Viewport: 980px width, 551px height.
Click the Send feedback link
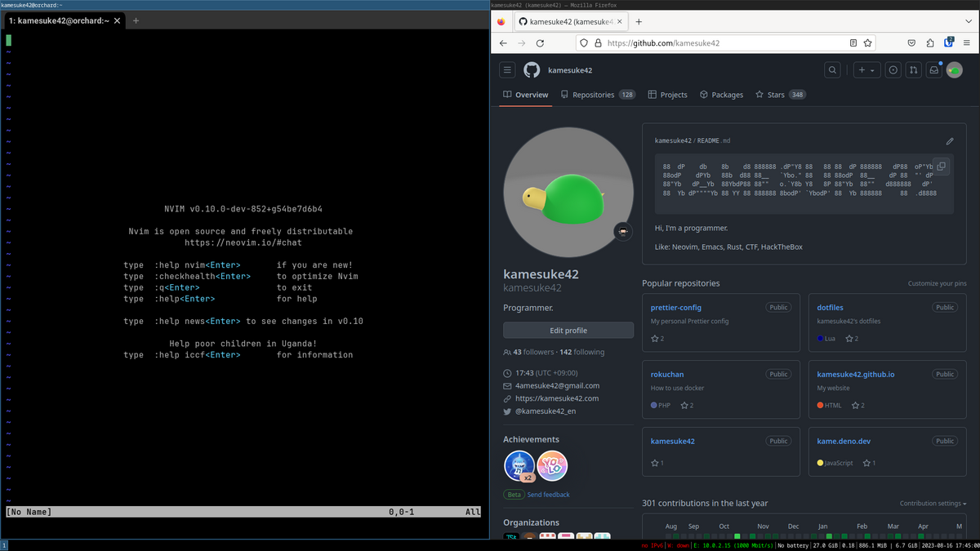[549, 495]
